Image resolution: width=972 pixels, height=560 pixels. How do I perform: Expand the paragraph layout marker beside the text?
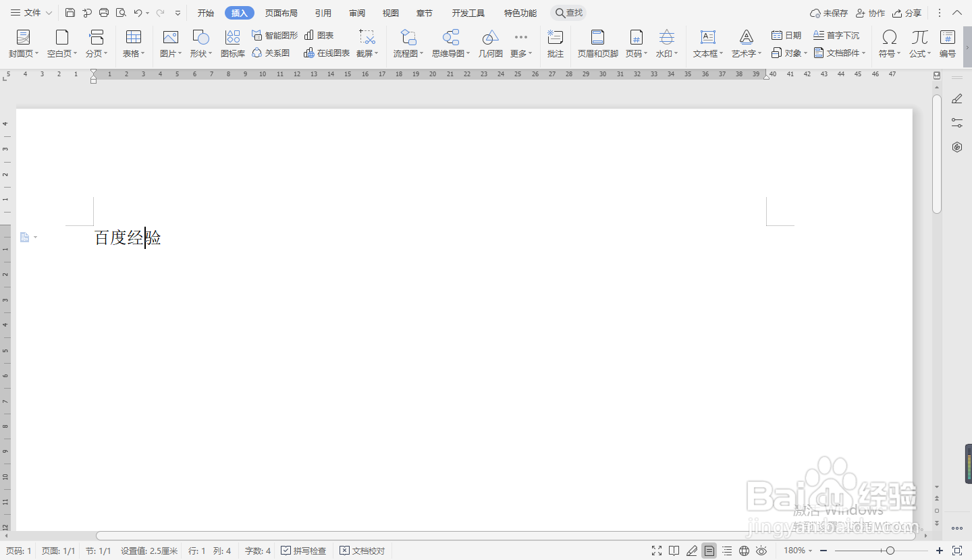click(28, 237)
